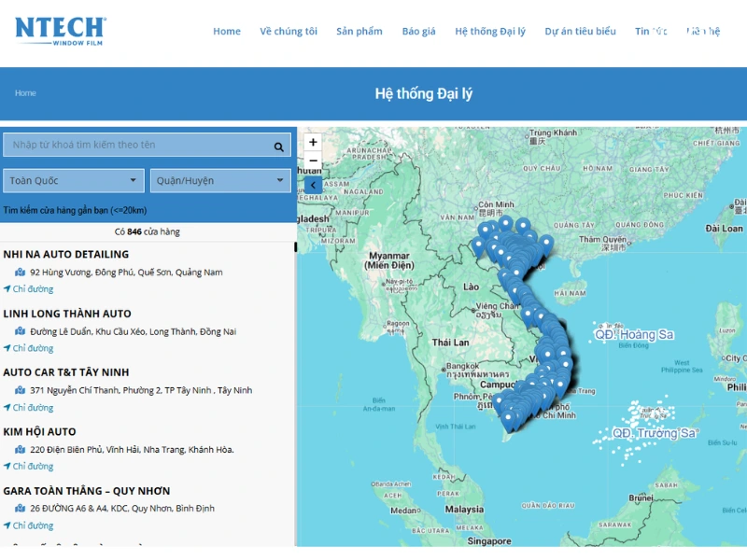Zoom out on the map
This screenshot has width=747, height=560.
tap(313, 161)
